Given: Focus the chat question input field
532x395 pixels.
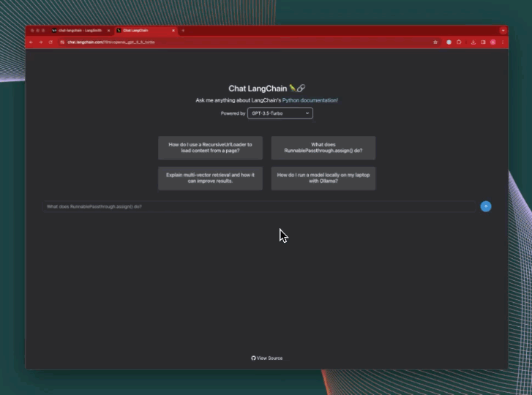Looking at the screenshot, I should point(259,206).
